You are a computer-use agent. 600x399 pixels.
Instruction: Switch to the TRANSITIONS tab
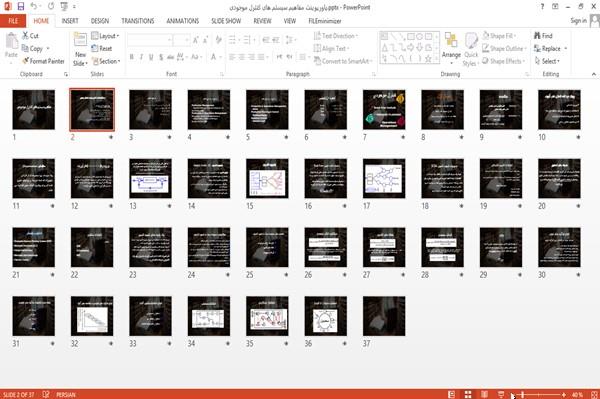(x=138, y=21)
